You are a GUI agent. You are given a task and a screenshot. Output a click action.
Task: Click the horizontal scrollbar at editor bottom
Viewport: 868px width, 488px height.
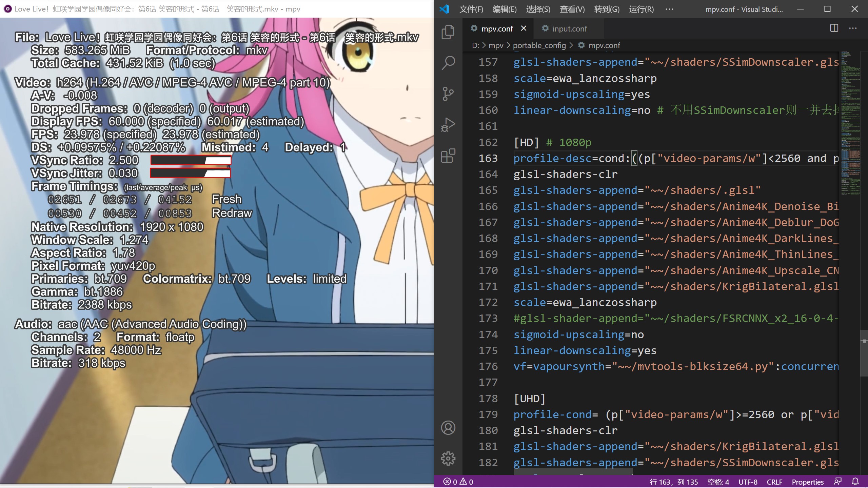point(573,471)
